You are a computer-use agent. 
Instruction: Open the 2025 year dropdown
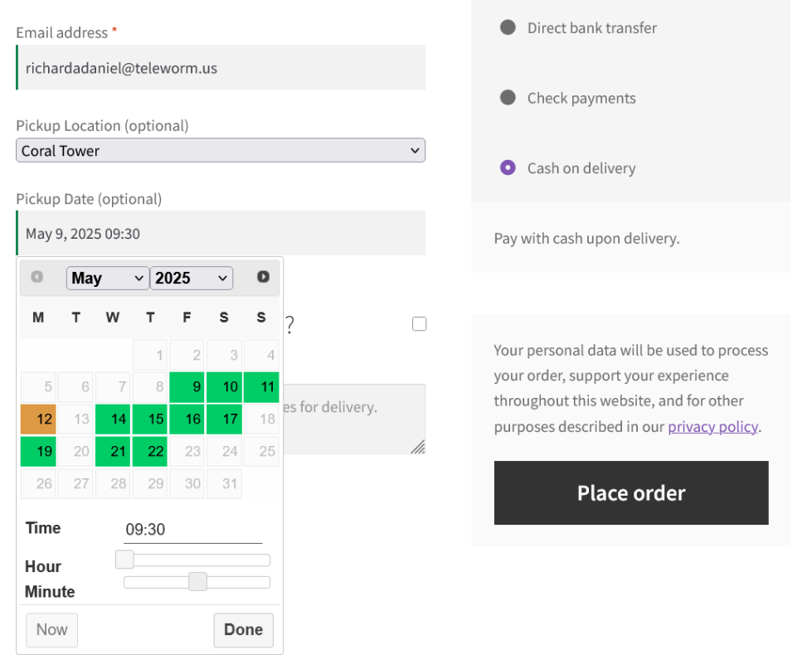click(x=192, y=279)
